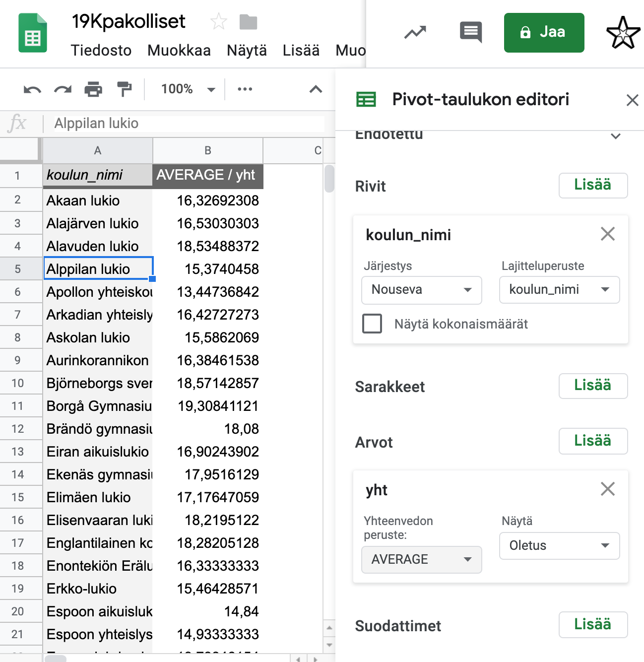Click the green Jaa share button
This screenshot has width=644, height=662.
click(544, 33)
